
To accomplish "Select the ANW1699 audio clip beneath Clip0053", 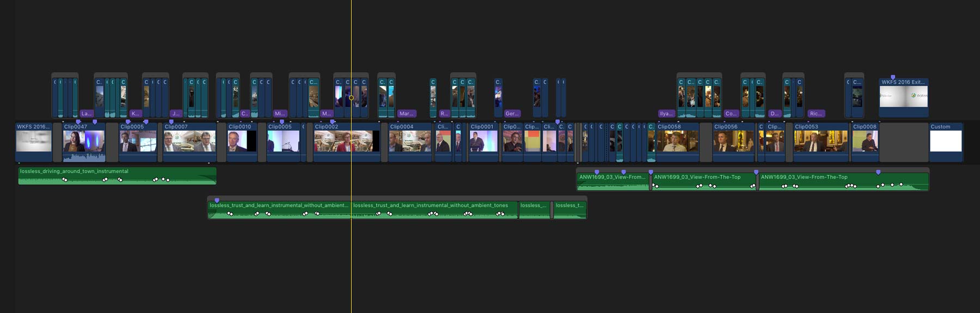I will 844,181.
